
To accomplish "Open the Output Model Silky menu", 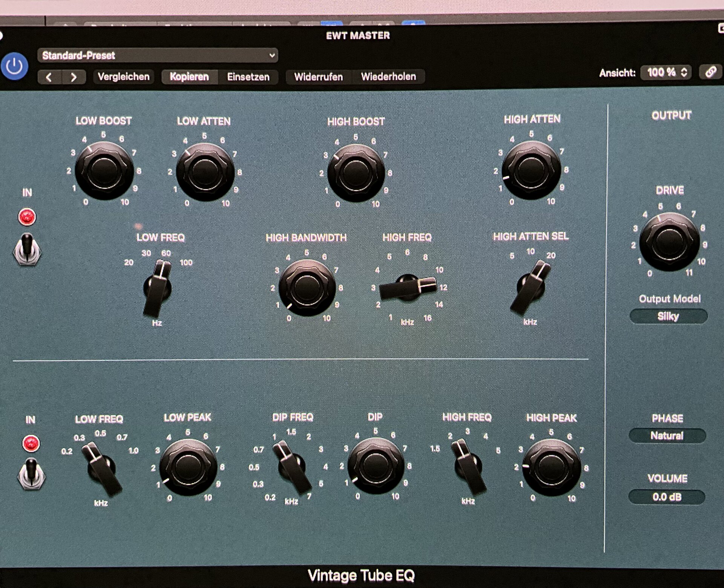I will (x=668, y=316).
